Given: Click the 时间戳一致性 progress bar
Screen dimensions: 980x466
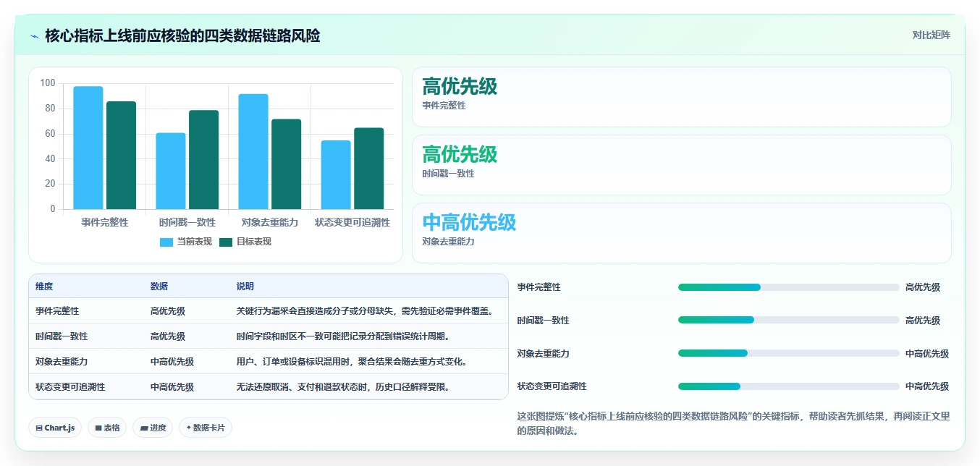Looking at the screenshot, I should (788, 320).
